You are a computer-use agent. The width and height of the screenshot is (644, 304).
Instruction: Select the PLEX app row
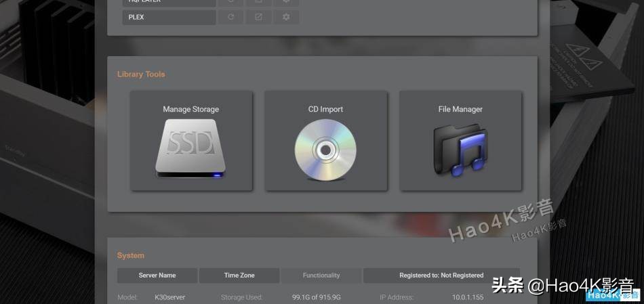point(169,17)
